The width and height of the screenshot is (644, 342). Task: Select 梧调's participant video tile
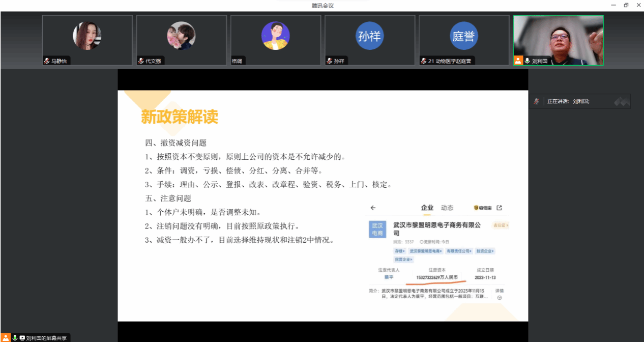coord(275,40)
